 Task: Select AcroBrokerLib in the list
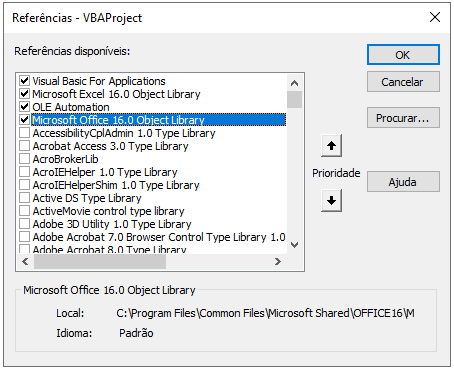(x=65, y=159)
